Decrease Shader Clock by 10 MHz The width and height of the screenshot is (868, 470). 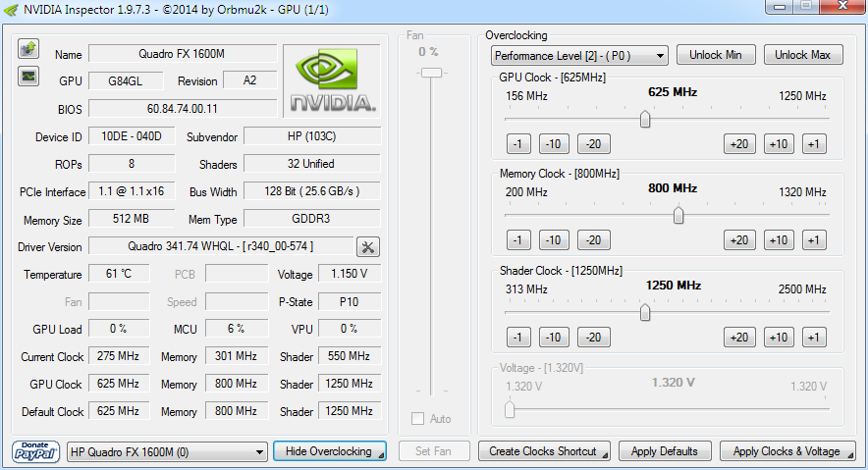[x=554, y=338]
